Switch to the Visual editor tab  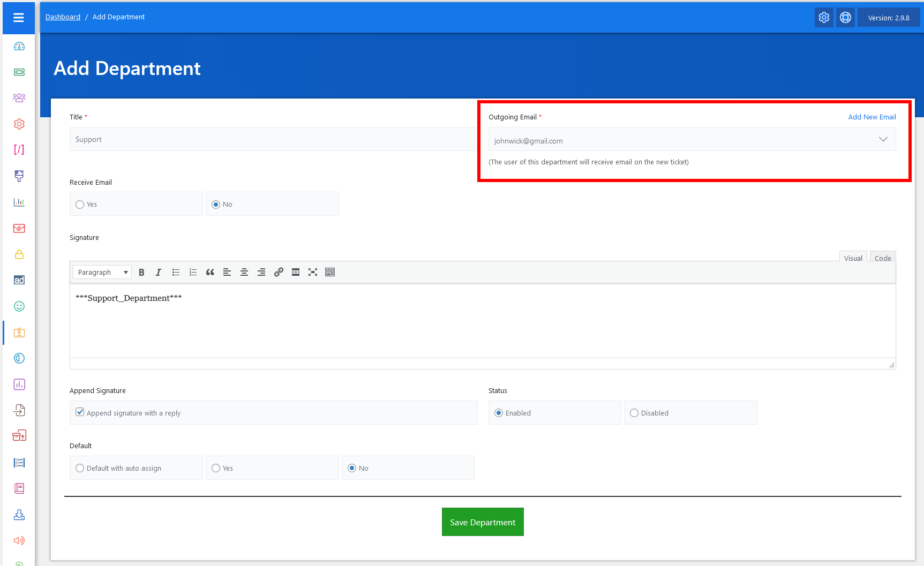click(x=853, y=258)
